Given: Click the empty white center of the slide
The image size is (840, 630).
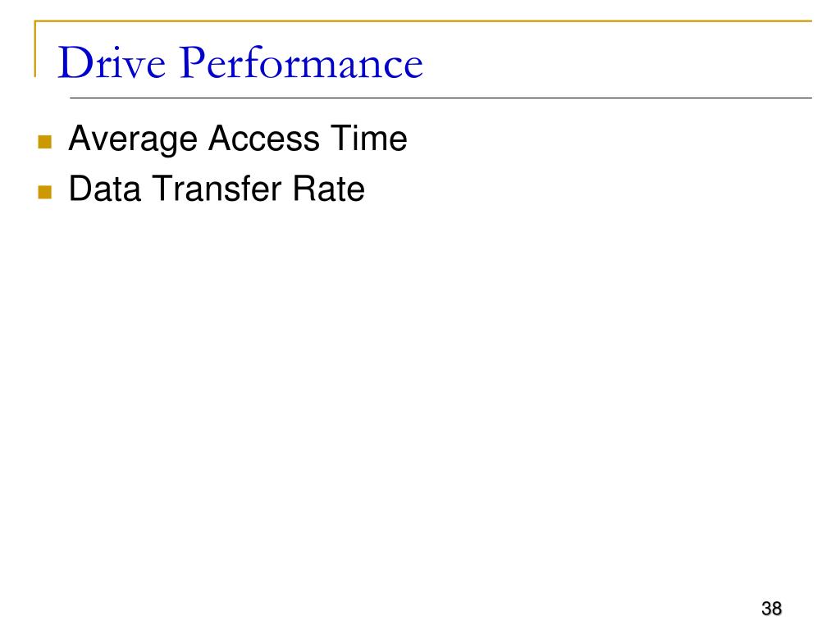Looking at the screenshot, I should [x=420, y=369].
